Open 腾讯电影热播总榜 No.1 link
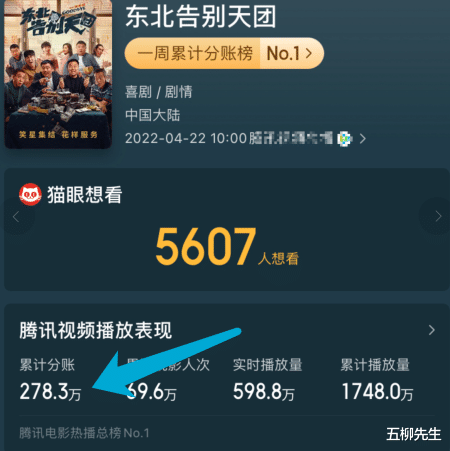 84,433
